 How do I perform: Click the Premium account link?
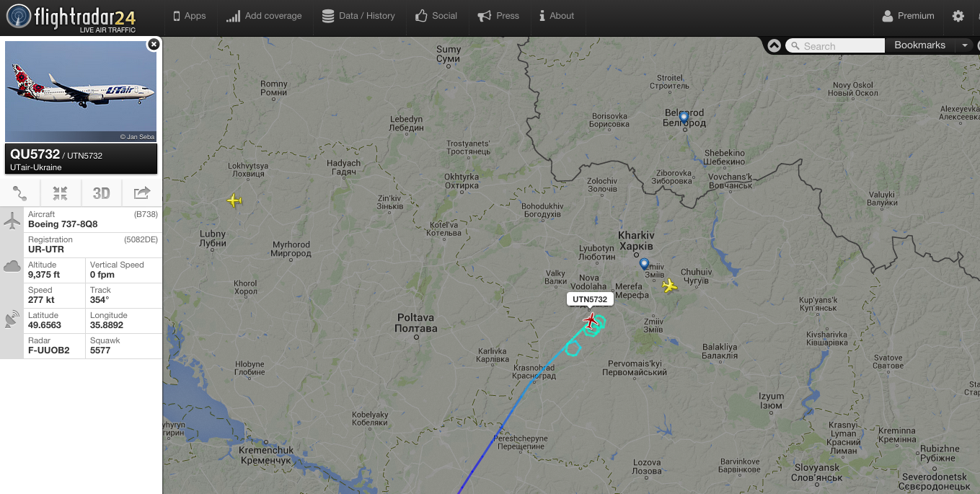pyautogui.click(x=909, y=16)
